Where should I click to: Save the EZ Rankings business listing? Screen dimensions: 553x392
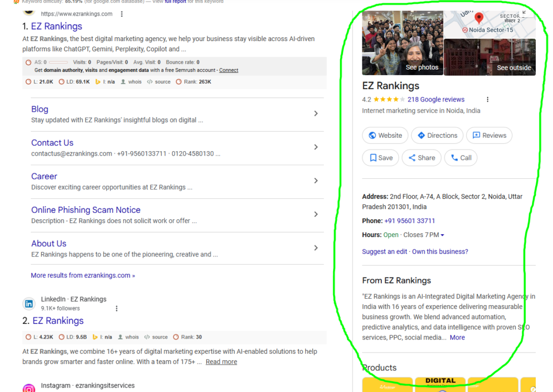[380, 158]
